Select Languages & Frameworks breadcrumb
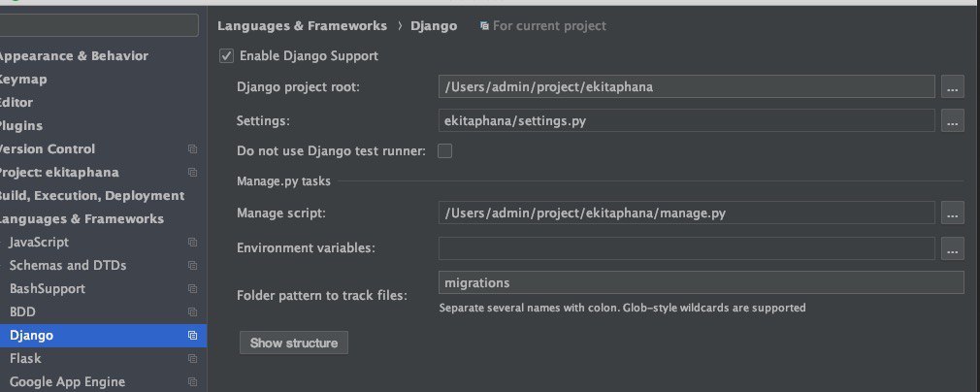Image resolution: width=980 pixels, height=392 pixels. (x=302, y=26)
